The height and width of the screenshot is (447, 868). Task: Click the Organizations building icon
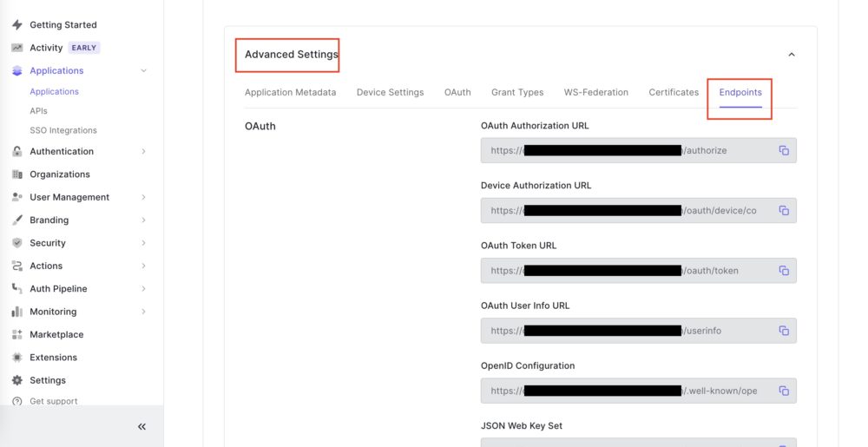(17, 174)
